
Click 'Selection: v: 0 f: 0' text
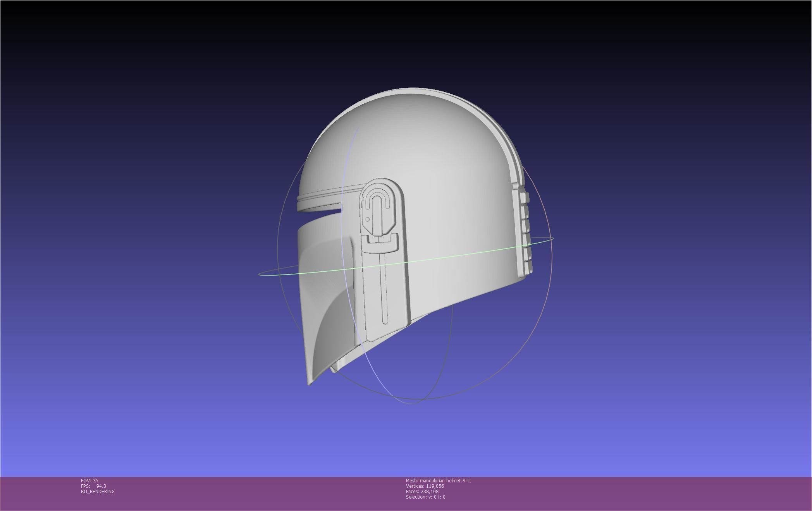pos(426,497)
